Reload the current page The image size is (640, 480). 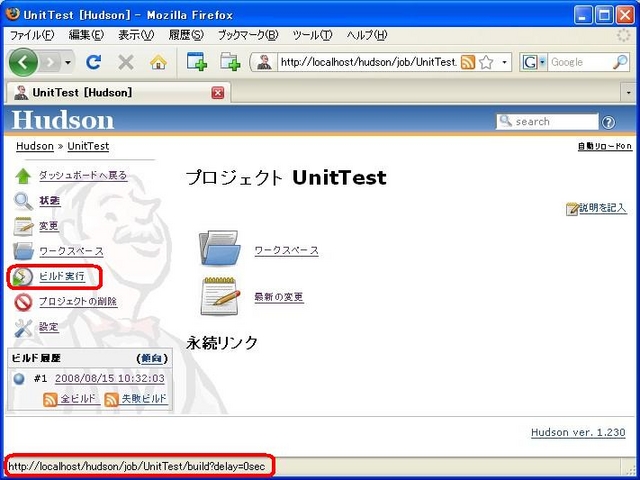(93, 62)
